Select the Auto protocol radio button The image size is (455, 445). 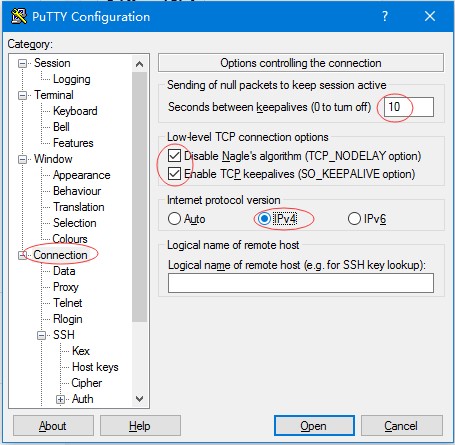click(x=174, y=219)
